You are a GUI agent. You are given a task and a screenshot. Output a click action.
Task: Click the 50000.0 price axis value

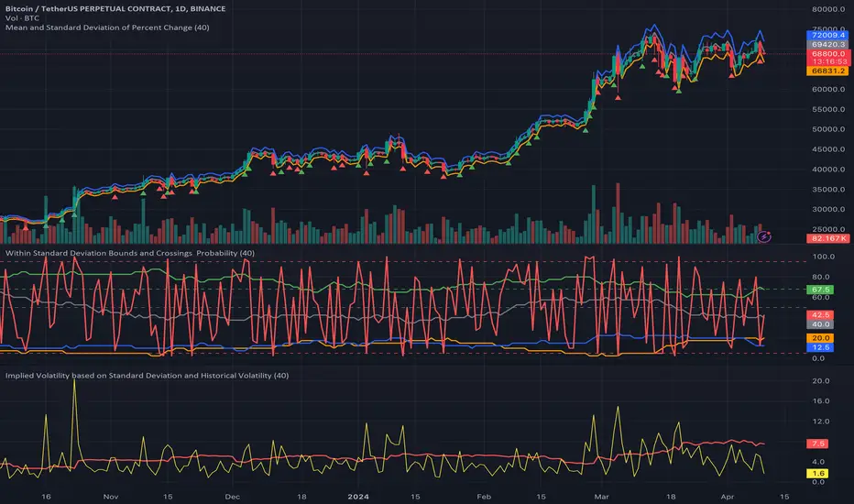click(x=827, y=129)
